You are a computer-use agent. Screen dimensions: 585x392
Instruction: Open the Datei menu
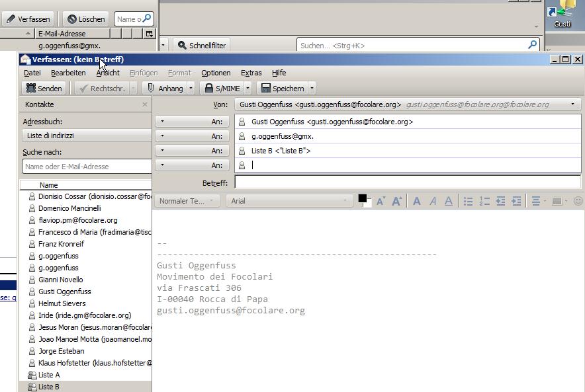tap(32, 73)
